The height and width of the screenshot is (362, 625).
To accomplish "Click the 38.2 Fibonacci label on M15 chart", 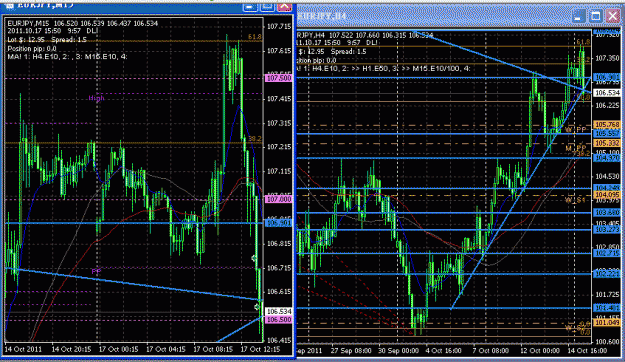I will pos(255,139).
